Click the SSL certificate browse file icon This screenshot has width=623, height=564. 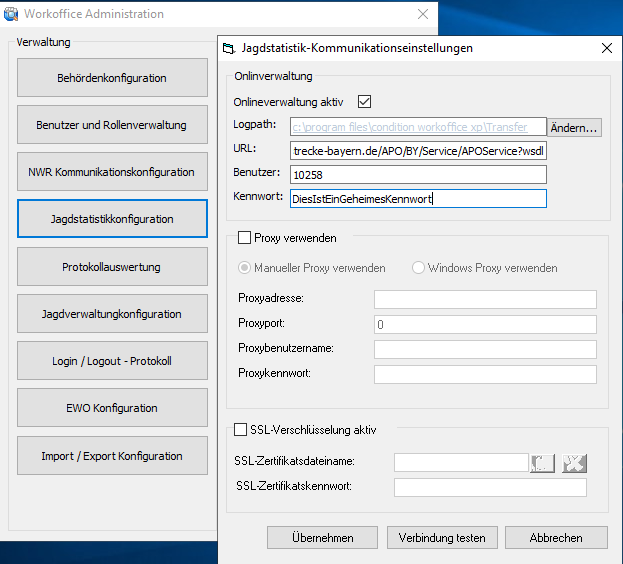pyautogui.click(x=541, y=462)
